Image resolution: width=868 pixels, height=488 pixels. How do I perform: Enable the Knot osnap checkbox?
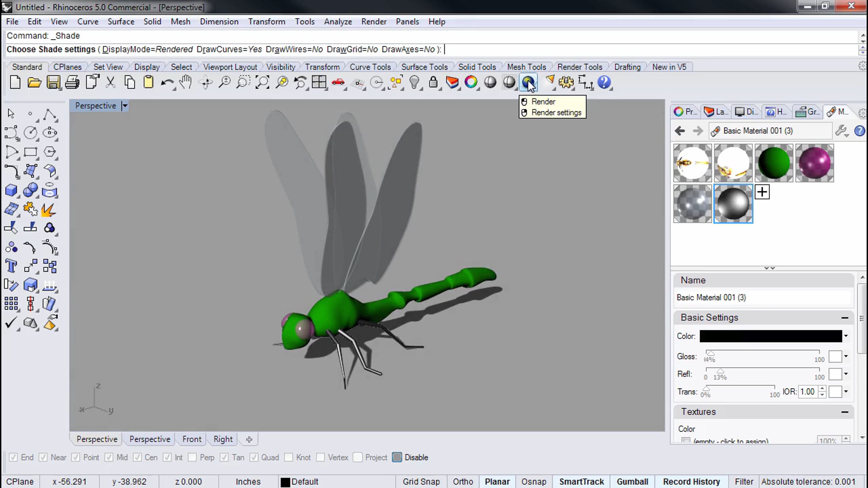point(288,457)
